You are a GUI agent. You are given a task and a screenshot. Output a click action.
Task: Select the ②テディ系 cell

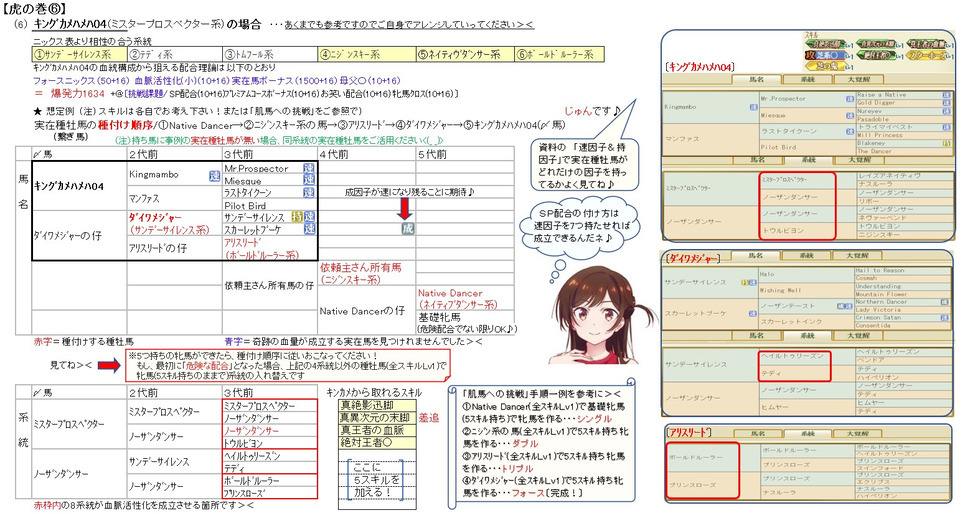point(174,54)
